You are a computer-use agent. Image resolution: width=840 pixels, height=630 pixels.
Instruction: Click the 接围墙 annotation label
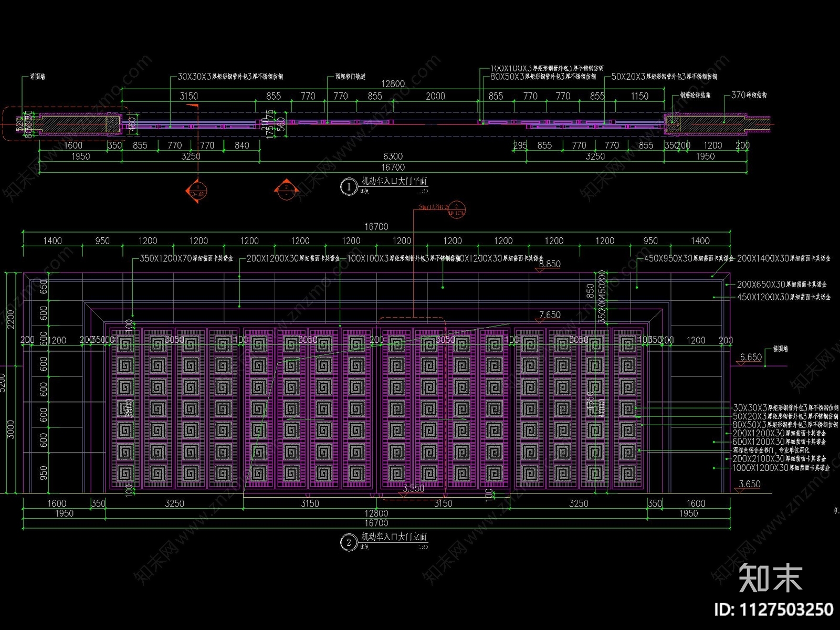(x=780, y=349)
